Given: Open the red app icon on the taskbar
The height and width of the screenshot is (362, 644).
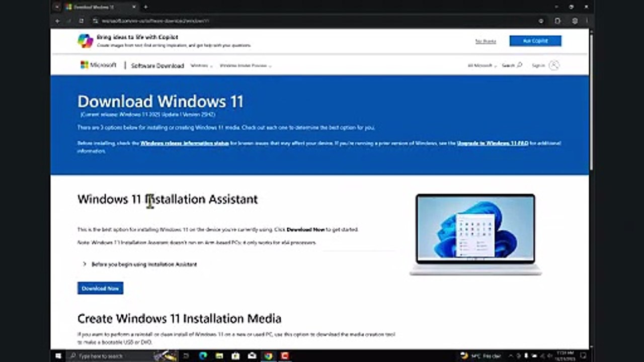Looking at the screenshot, I should pos(285,356).
